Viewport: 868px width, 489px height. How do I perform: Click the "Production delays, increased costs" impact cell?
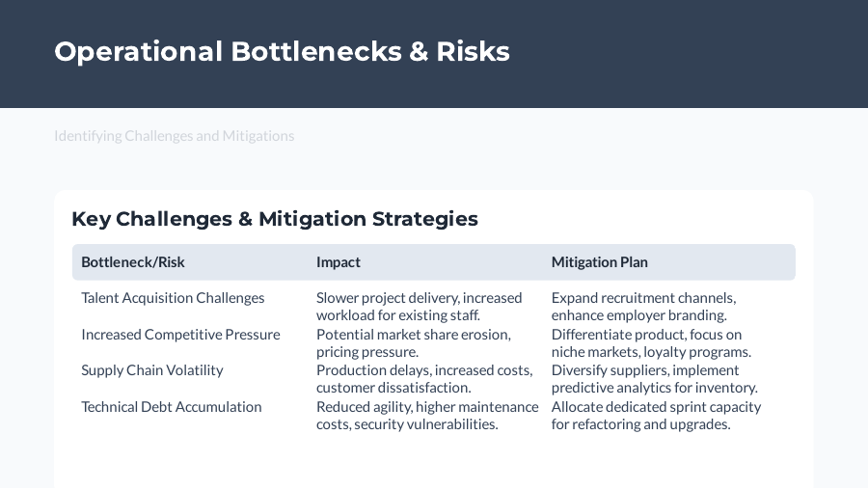424,379
